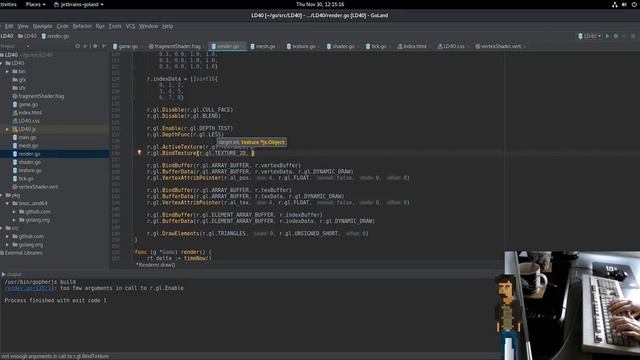Open index.html in the project tree
The image size is (640, 360).
click(x=27, y=113)
